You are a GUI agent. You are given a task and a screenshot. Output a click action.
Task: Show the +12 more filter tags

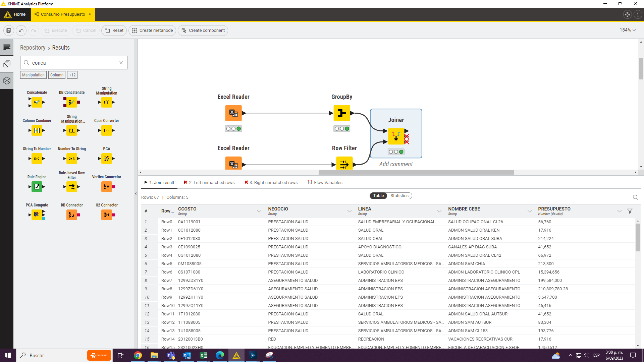click(72, 75)
